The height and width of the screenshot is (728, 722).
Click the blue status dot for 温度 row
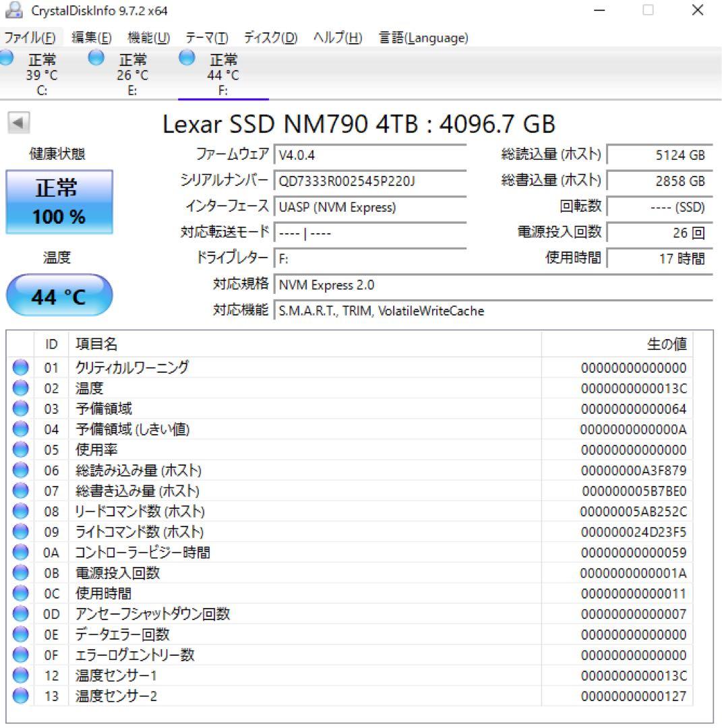pos(20,388)
